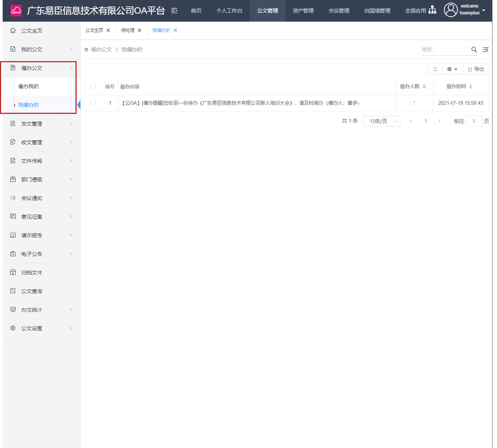Open the 会议管理 top menu
497x448 pixels.
(x=339, y=11)
